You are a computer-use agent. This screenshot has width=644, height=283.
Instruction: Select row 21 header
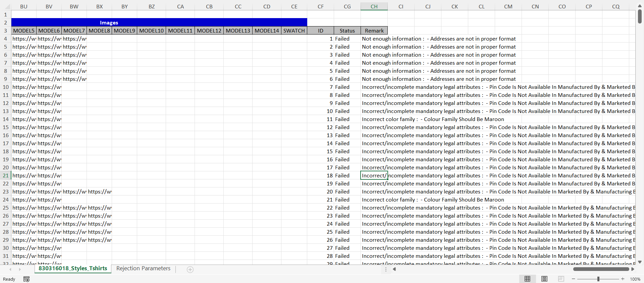6,175
